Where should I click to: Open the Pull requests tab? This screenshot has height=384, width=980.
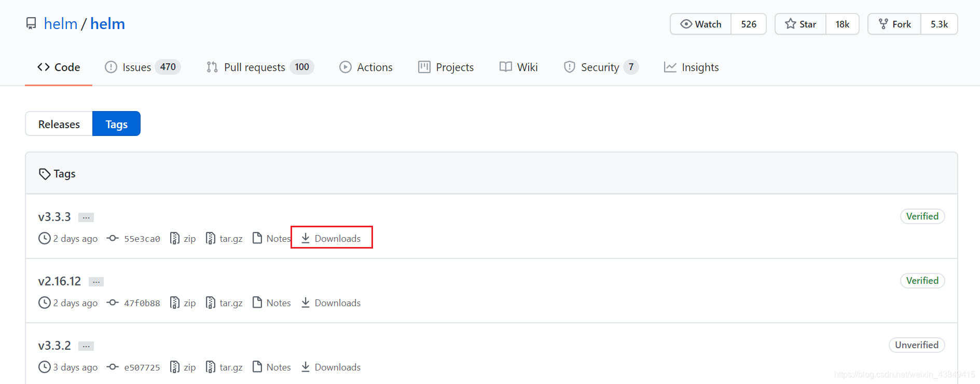point(260,67)
